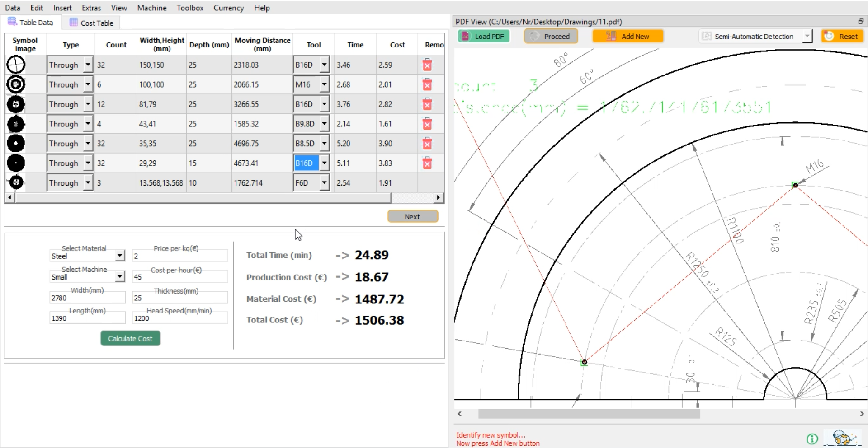
Task: Open Tool dropdown showing B8.5D
Action: point(324,144)
